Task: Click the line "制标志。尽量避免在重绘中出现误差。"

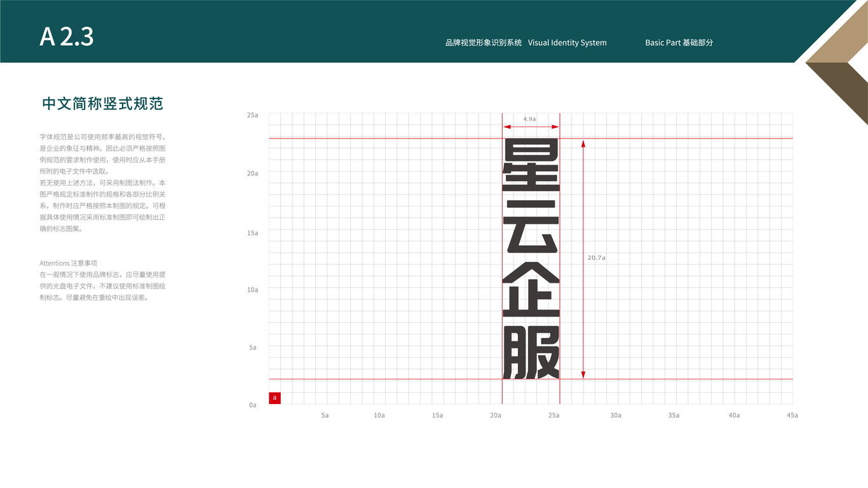Action: 94,297
